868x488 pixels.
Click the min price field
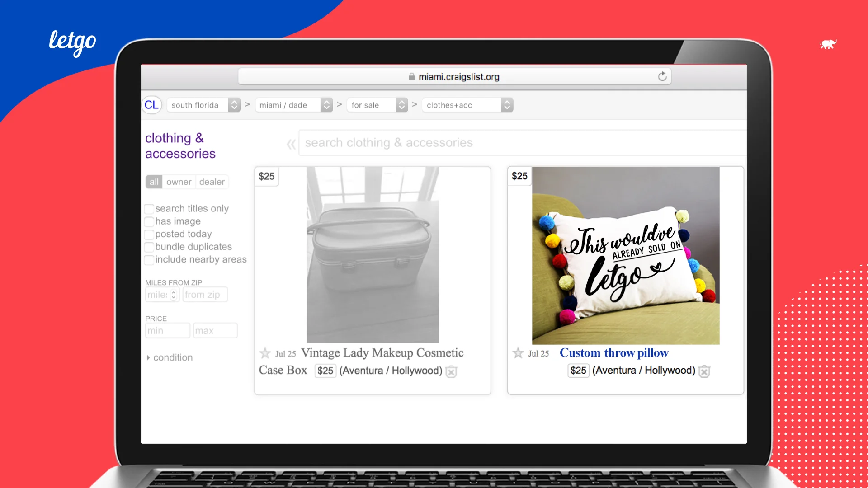click(x=168, y=330)
